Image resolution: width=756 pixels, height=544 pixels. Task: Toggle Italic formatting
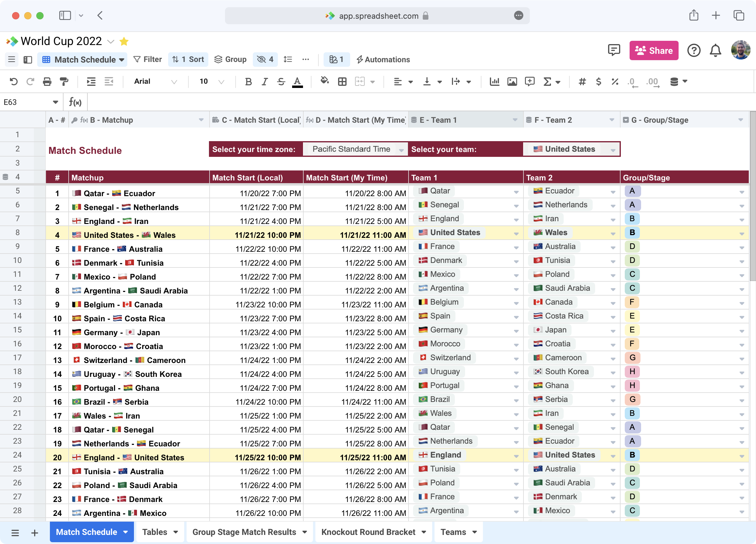[265, 81]
